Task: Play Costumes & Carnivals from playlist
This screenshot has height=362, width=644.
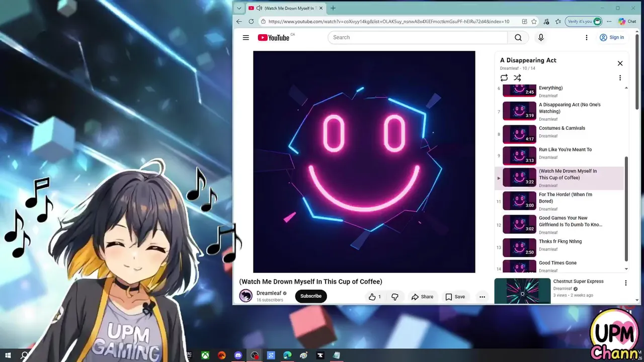Action: [x=559, y=134]
